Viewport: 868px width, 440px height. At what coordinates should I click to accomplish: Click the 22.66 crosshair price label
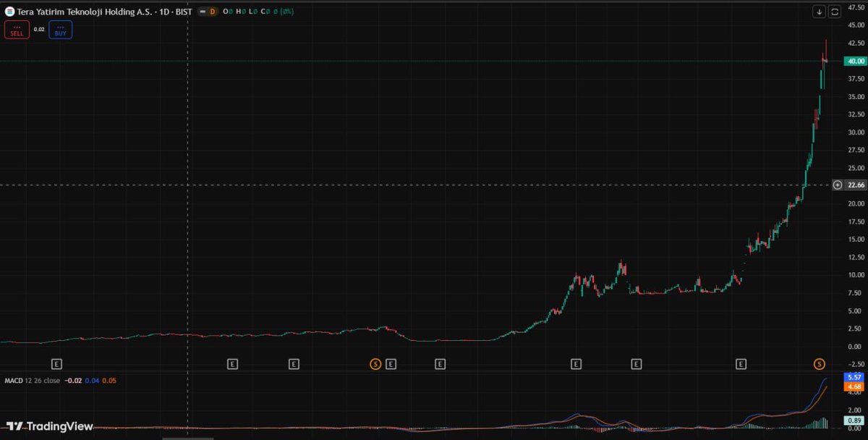tap(856, 185)
